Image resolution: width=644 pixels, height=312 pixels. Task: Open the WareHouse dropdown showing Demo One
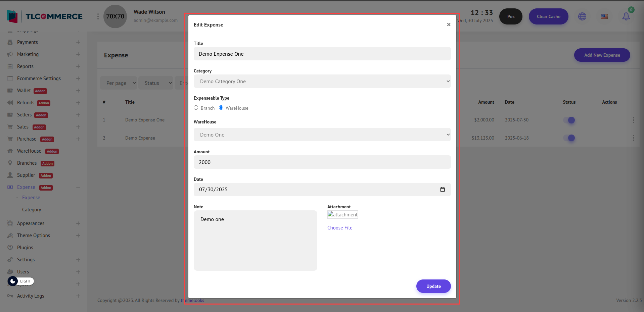click(x=322, y=135)
